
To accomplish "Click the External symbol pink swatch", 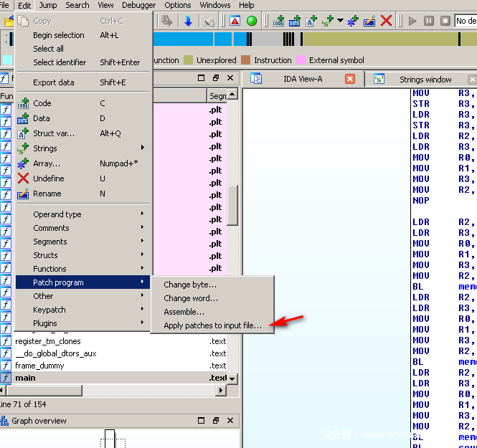I will 301,60.
